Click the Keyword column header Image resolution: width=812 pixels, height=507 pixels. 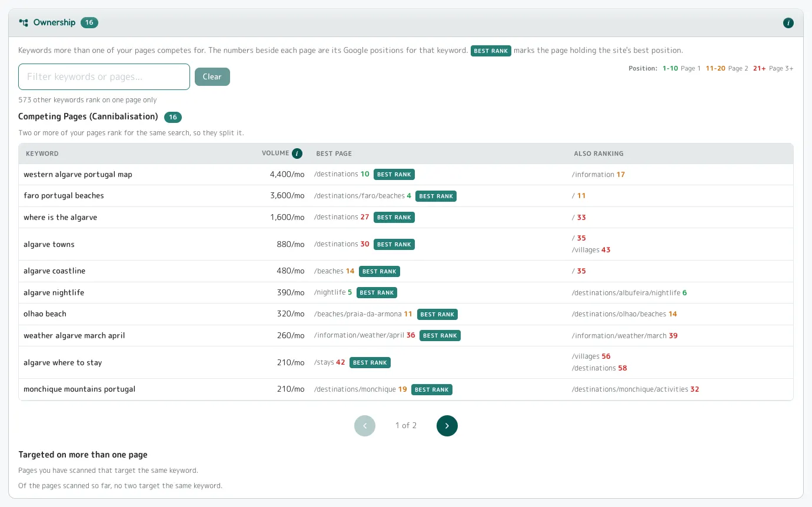pos(42,154)
